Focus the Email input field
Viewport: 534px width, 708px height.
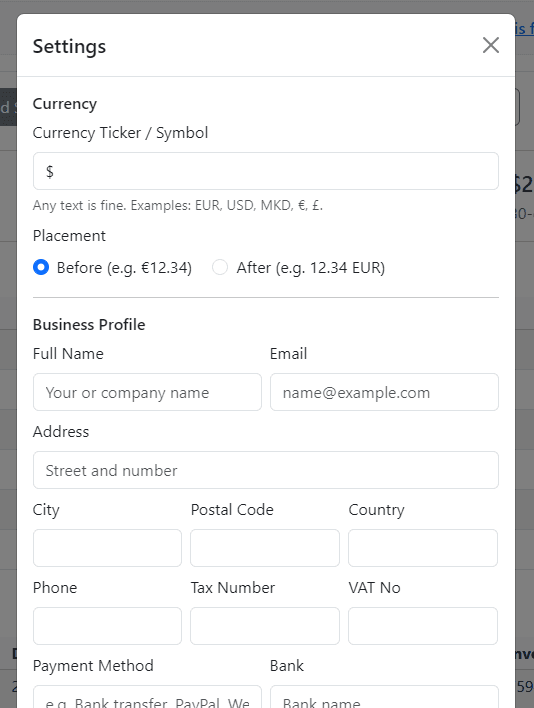pyautogui.click(x=384, y=392)
